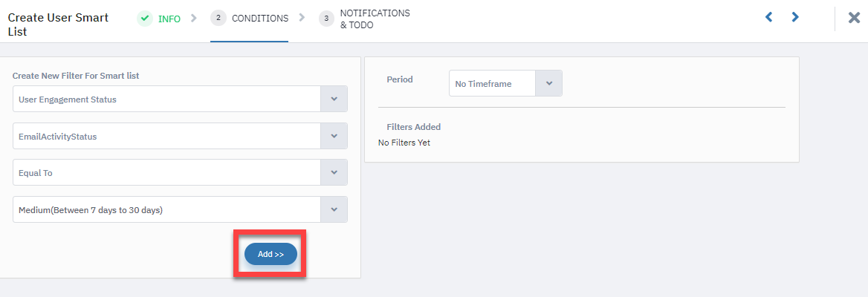Click the User Engagement Status field

click(x=180, y=99)
